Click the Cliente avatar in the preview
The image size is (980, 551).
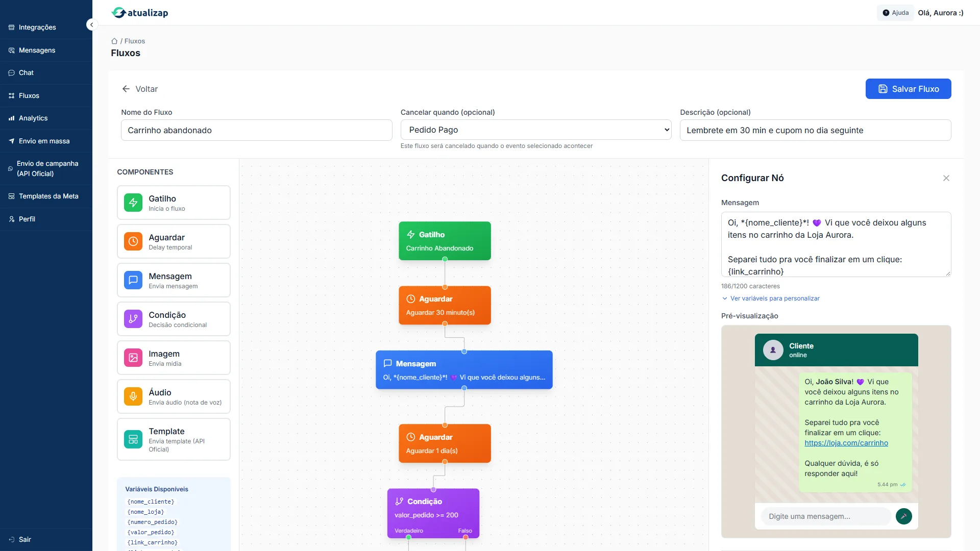tap(773, 350)
